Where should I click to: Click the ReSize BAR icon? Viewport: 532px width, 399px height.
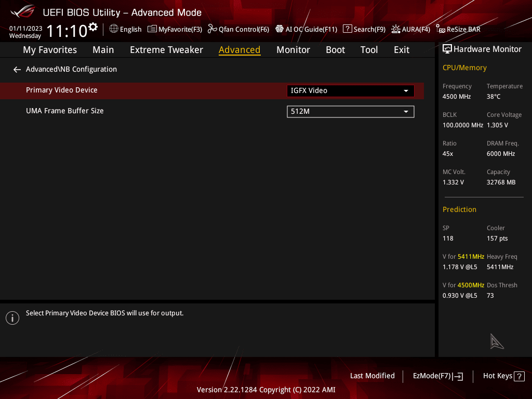click(441, 29)
